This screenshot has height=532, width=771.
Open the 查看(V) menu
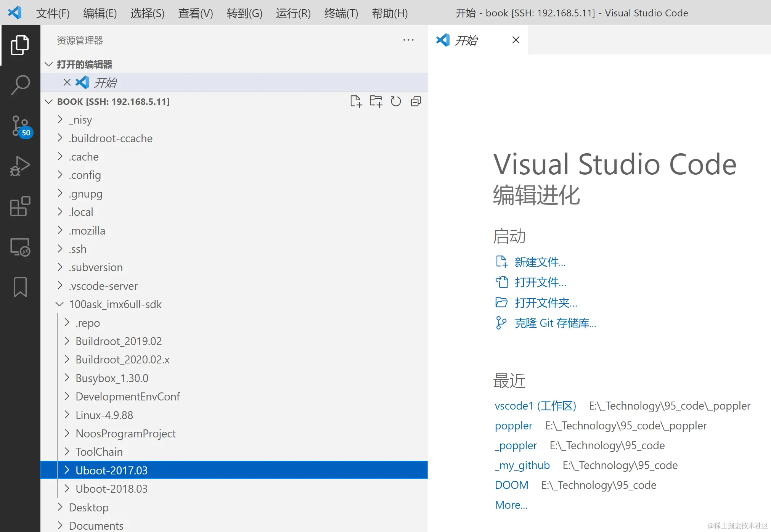(x=195, y=13)
